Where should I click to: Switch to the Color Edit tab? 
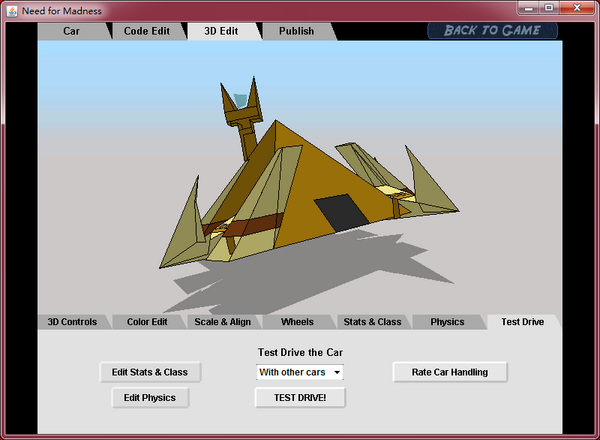[x=147, y=322]
